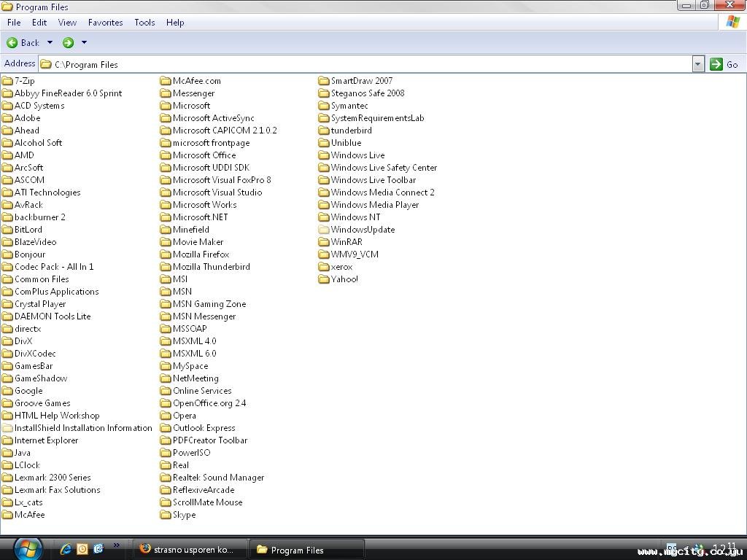Click the green Back arrow icon

12,43
